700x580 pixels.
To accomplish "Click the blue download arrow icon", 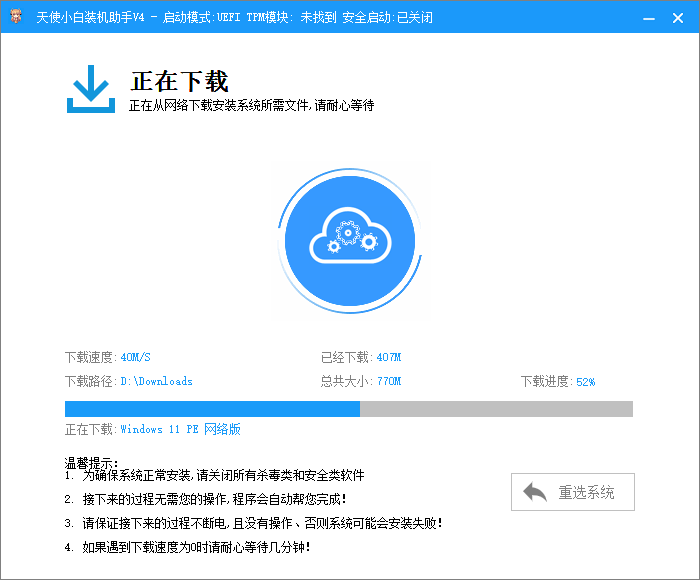I will tap(91, 89).
